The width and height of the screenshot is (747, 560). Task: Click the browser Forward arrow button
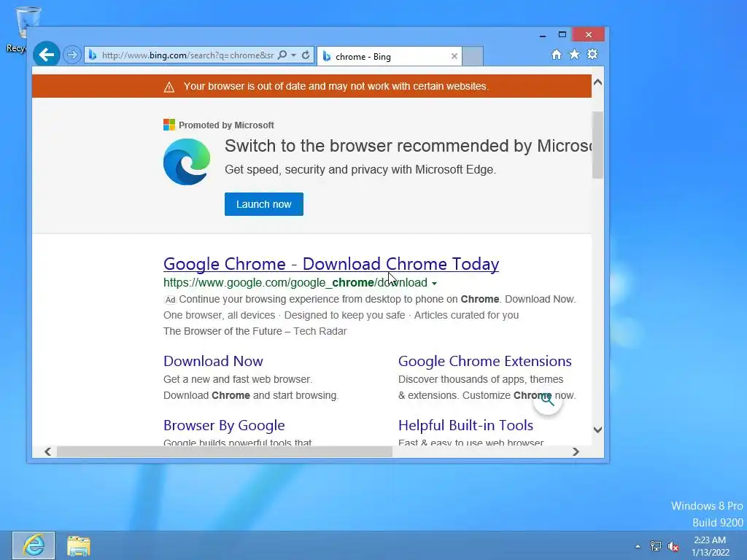[x=72, y=55]
